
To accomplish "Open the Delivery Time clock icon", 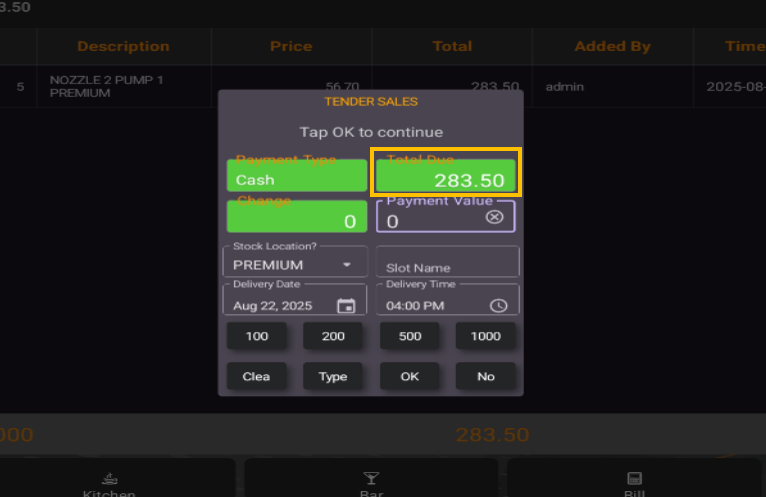I will click(498, 306).
